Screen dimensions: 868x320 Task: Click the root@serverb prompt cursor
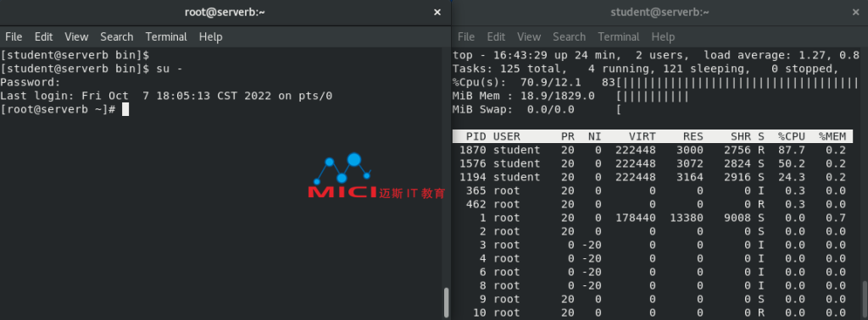coord(125,109)
